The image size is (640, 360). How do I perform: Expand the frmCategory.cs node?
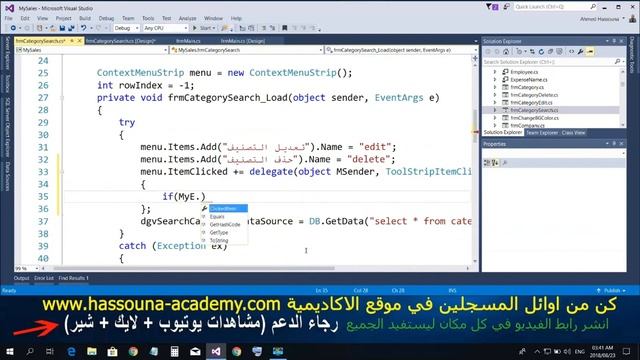(x=495, y=87)
